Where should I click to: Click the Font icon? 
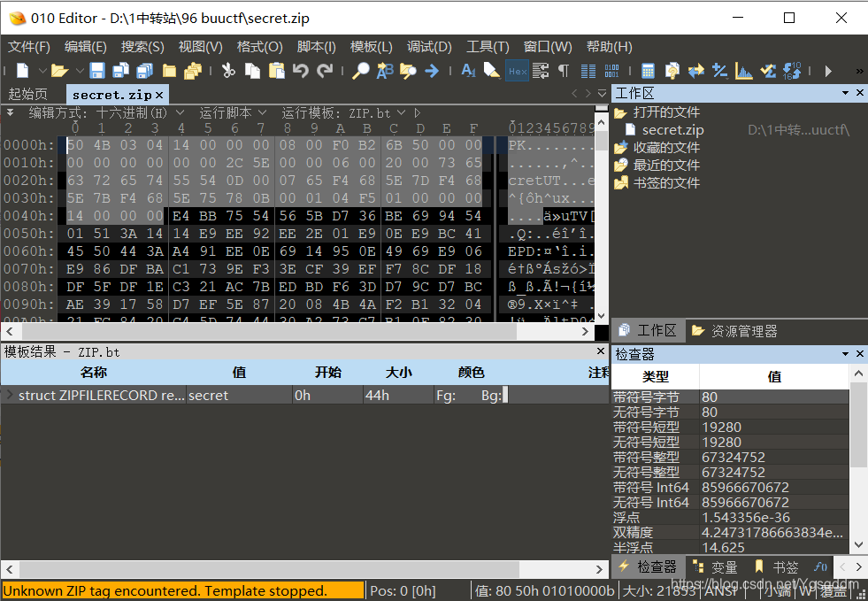(x=468, y=70)
